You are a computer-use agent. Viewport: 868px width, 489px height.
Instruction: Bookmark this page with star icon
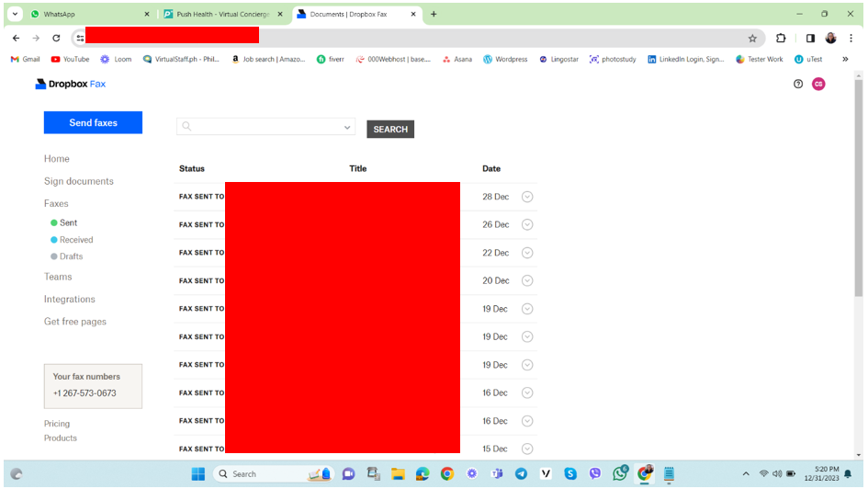click(752, 39)
